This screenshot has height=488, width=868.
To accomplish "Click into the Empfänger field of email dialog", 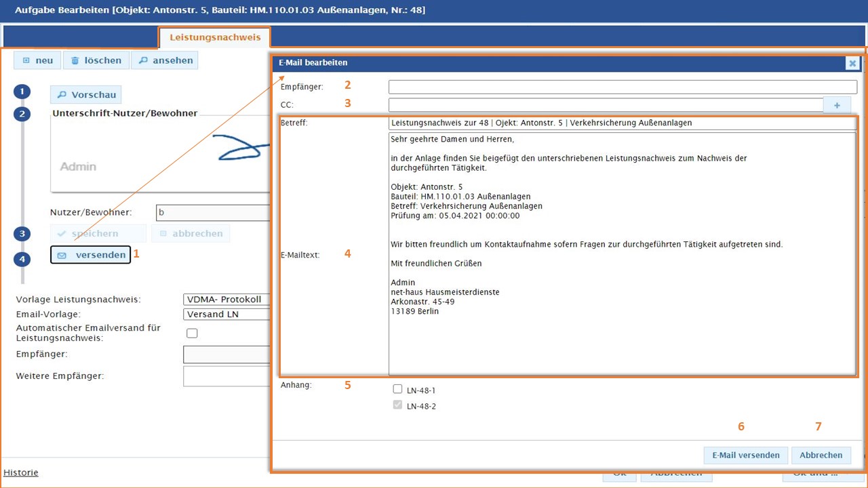I will (623, 87).
